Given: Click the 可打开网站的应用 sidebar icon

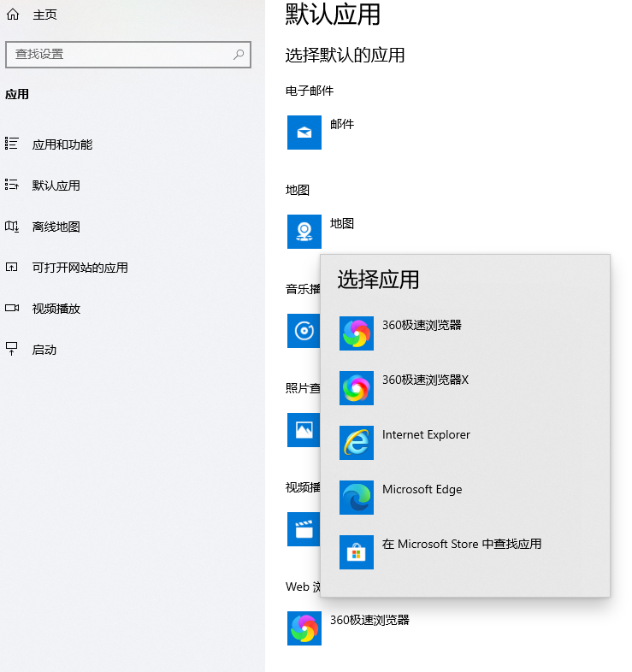Looking at the screenshot, I should point(12,268).
